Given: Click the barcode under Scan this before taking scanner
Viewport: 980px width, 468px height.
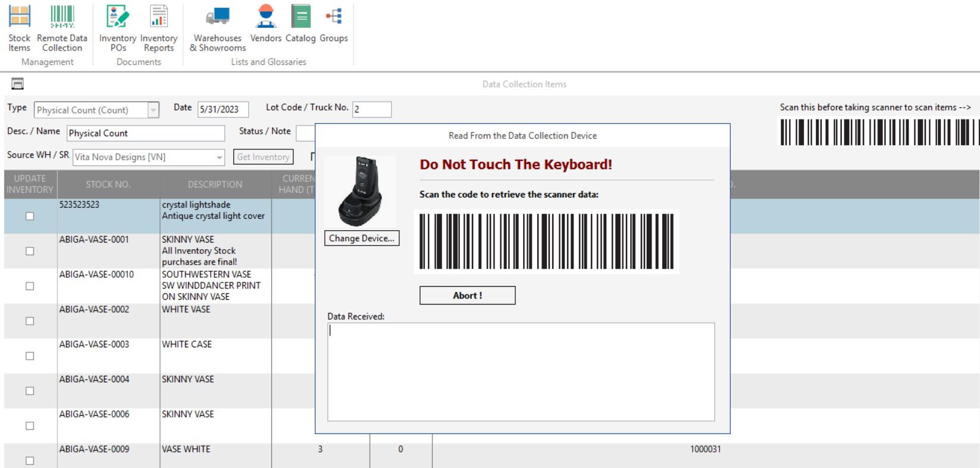Looking at the screenshot, I should coord(879,132).
